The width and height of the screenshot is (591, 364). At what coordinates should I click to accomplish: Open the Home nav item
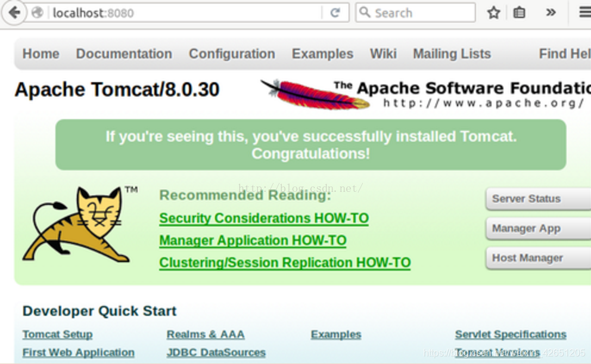41,54
